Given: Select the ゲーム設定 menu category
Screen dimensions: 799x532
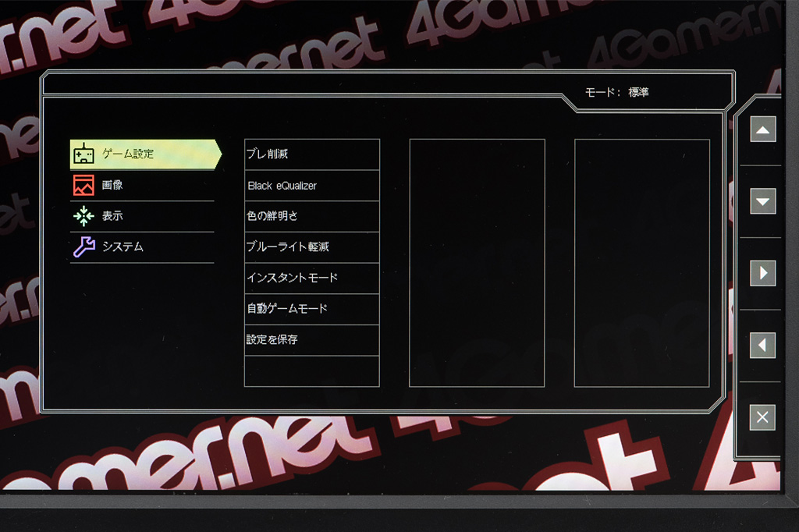Looking at the screenshot, I should pyautogui.click(x=146, y=154).
